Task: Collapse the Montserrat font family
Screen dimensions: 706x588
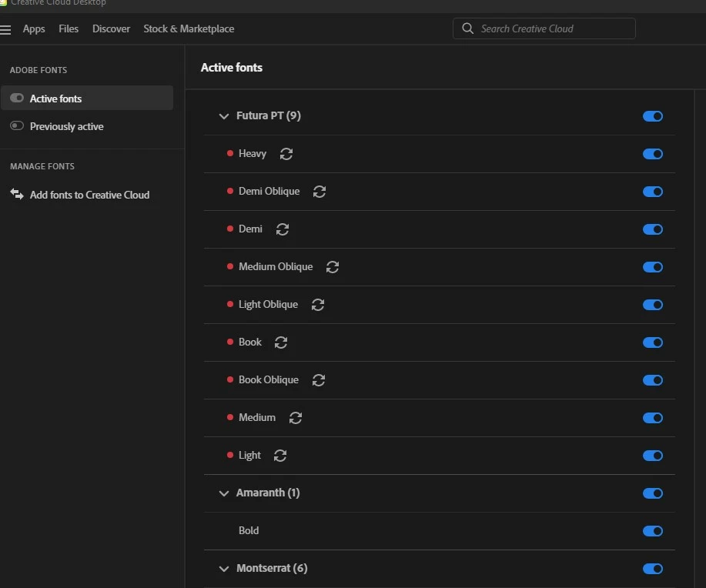Action: [224, 569]
